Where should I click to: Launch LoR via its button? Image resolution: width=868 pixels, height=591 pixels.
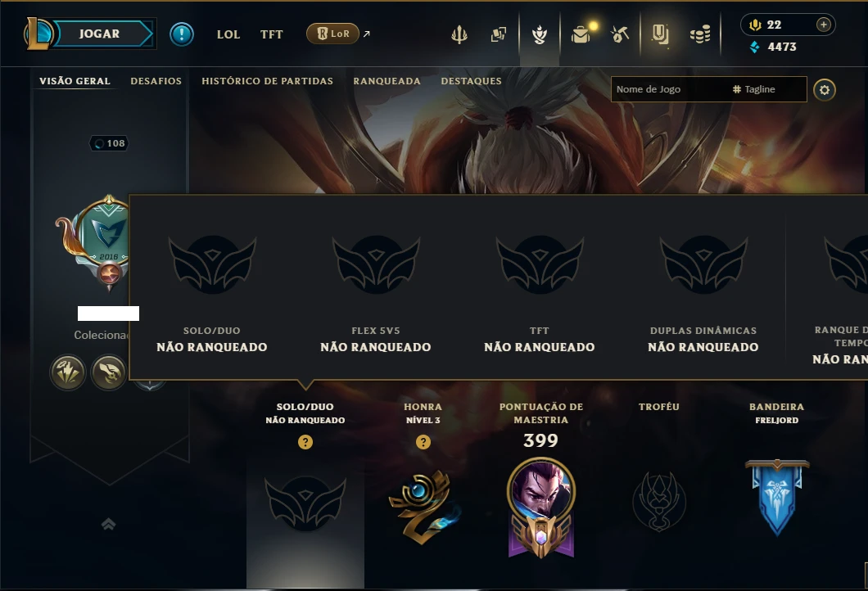click(332, 34)
